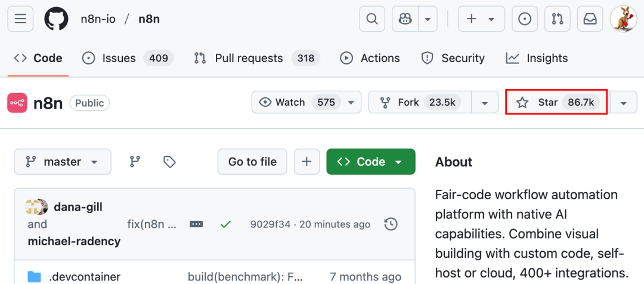The height and width of the screenshot is (284, 644).
Task: Open the Security tab
Action: 453,58
